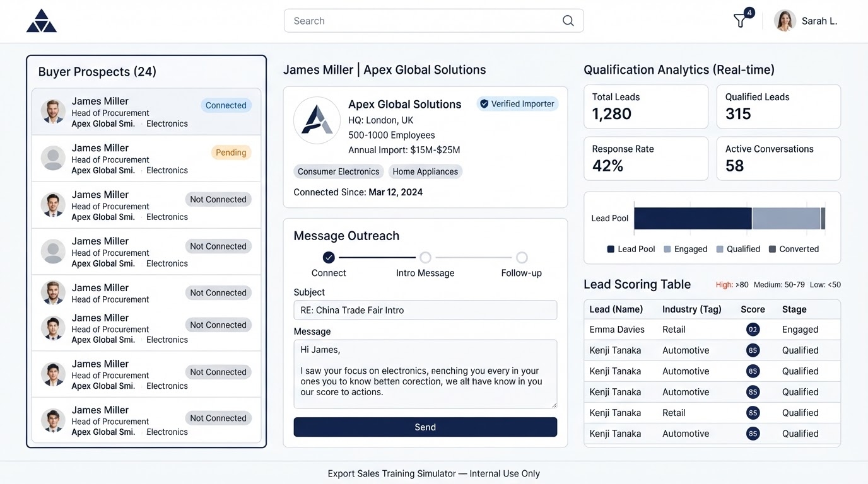Click the Engaged legend swatch
Screen dimensions: 868x484
pos(667,249)
